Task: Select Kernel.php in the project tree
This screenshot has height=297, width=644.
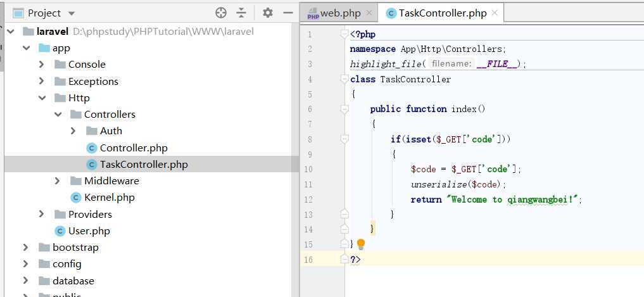Action: point(110,198)
